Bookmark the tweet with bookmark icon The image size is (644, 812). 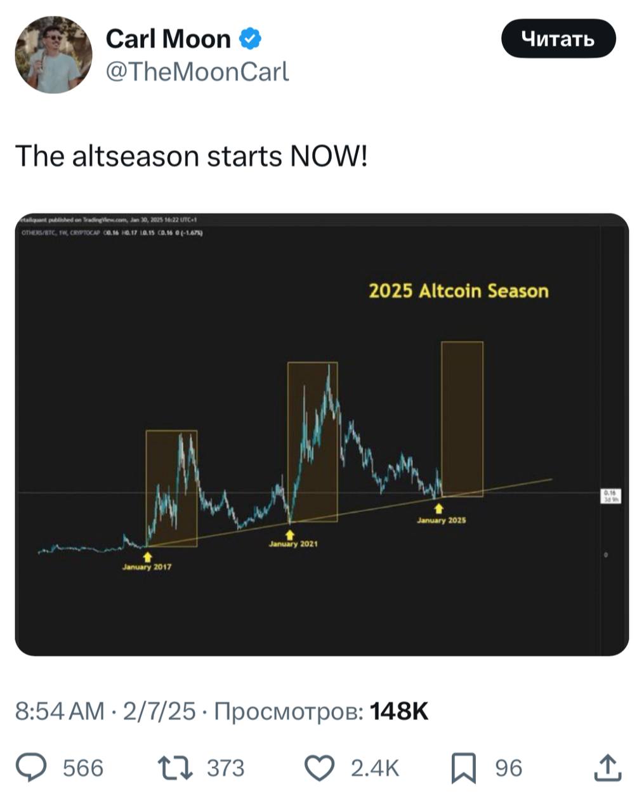(x=464, y=768)
